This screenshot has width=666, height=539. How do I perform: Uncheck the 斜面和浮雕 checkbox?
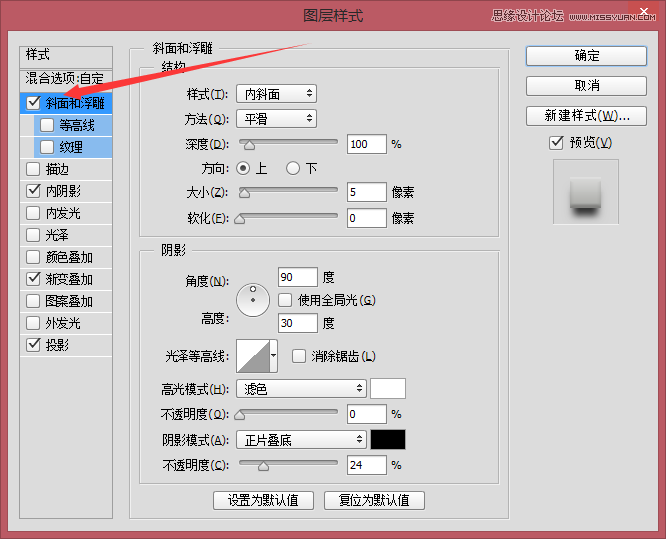click(33, 103)
